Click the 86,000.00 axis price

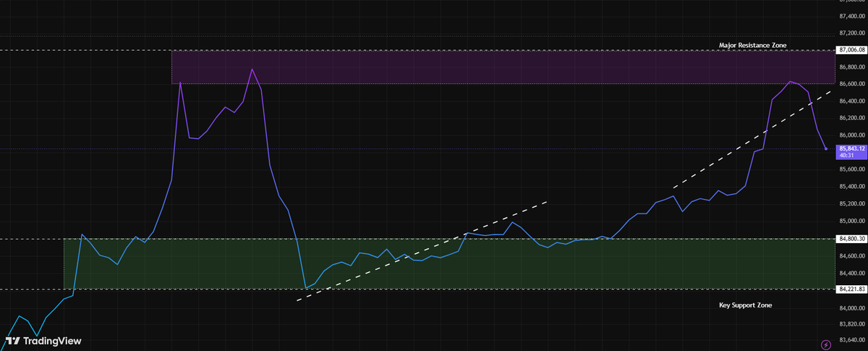pos(852,135)
